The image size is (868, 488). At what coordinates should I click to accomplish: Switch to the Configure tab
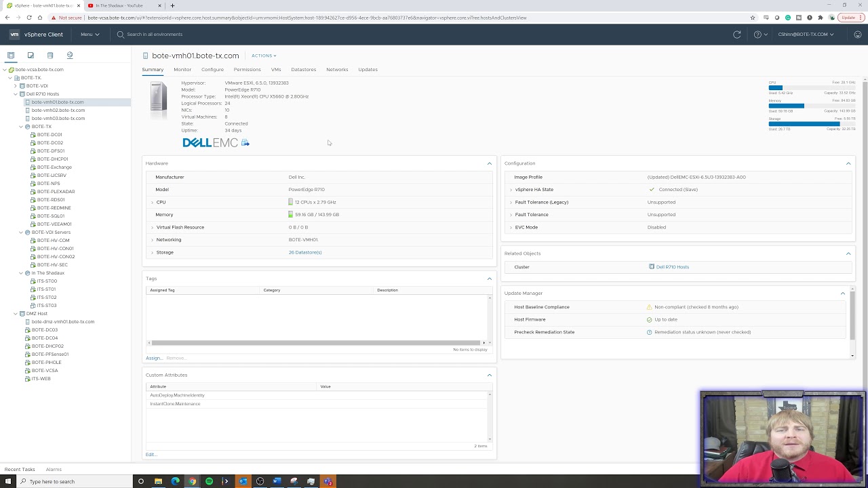(212, 70)
